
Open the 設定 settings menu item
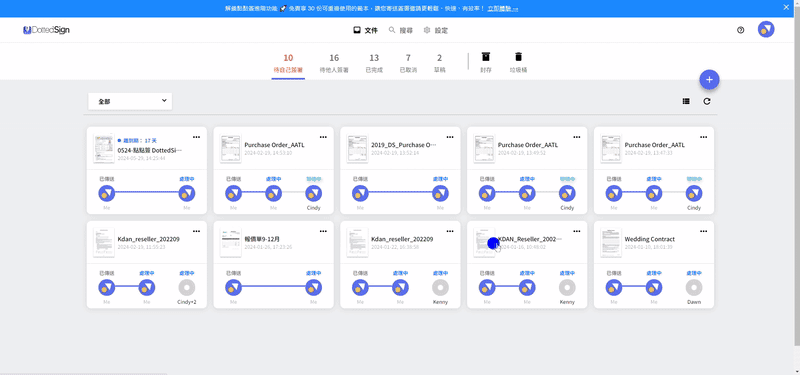click(x=436, y=31)
